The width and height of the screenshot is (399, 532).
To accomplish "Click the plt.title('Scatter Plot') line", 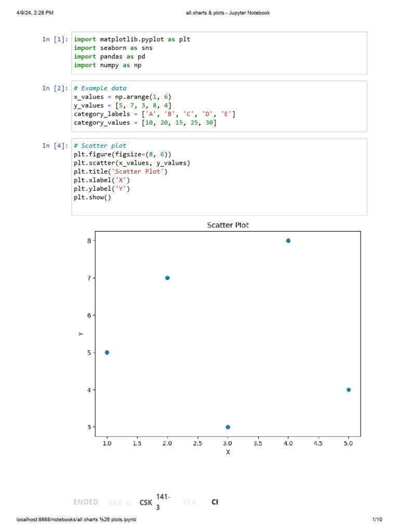I will click(121, 171).
